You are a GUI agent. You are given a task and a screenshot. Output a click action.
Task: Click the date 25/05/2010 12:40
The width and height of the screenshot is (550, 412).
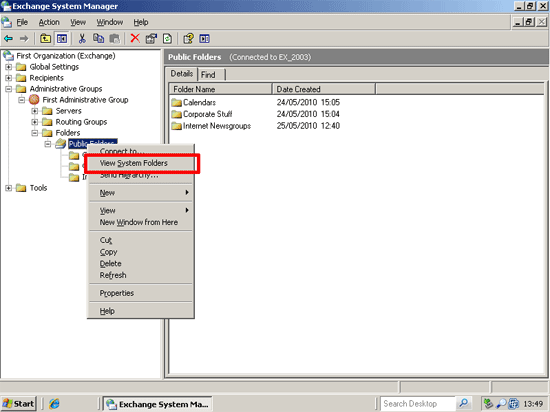tap(308, 126)
